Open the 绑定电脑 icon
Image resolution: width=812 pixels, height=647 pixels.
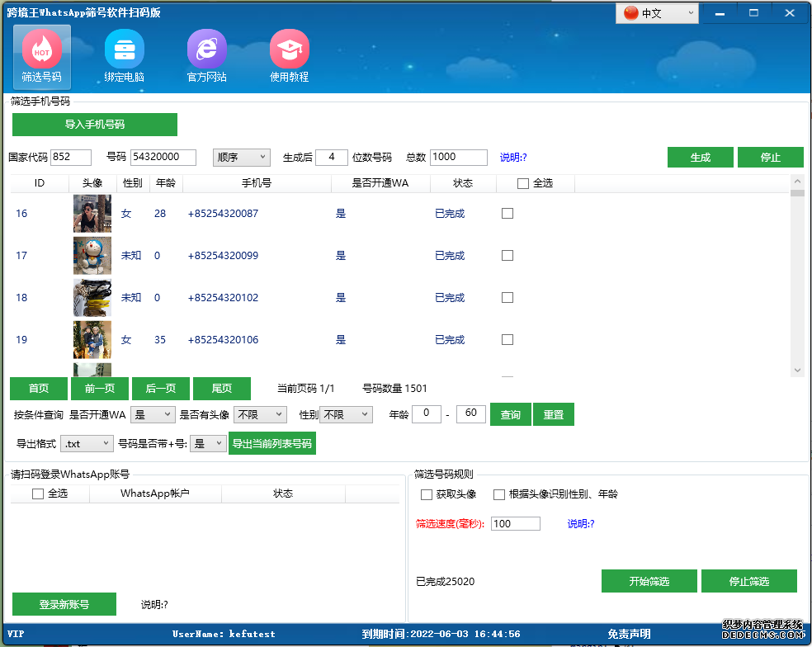point(125,56)
